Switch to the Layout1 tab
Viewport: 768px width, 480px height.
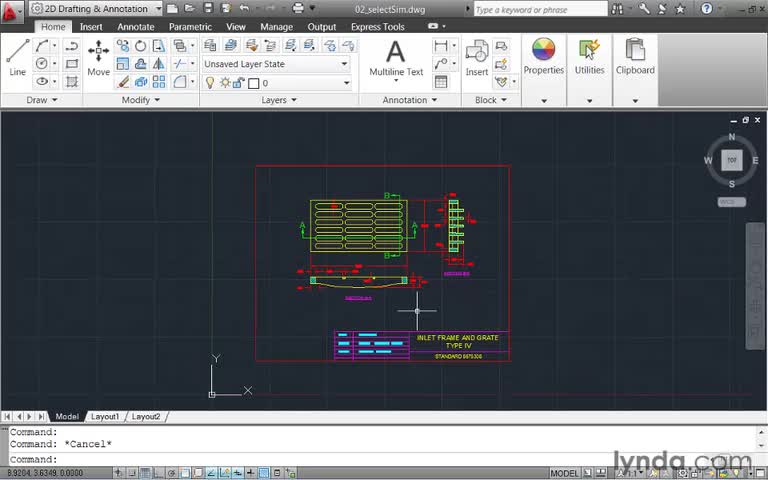[x=105, y=416]
